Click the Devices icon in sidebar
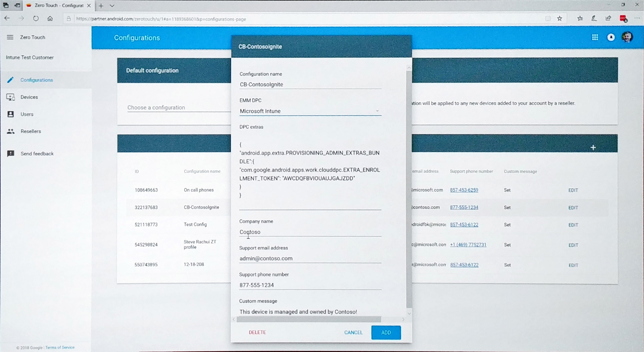 pos(10,97)
